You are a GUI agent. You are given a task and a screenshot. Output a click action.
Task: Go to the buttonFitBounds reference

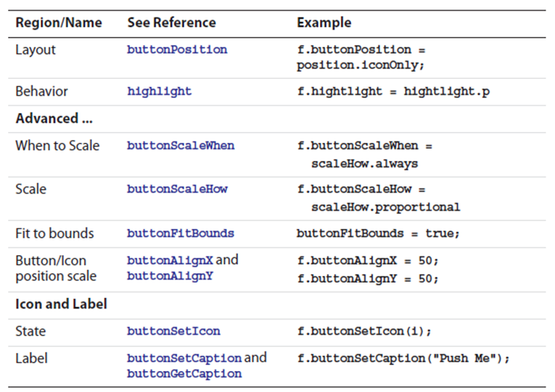click(x=181, y=233)
